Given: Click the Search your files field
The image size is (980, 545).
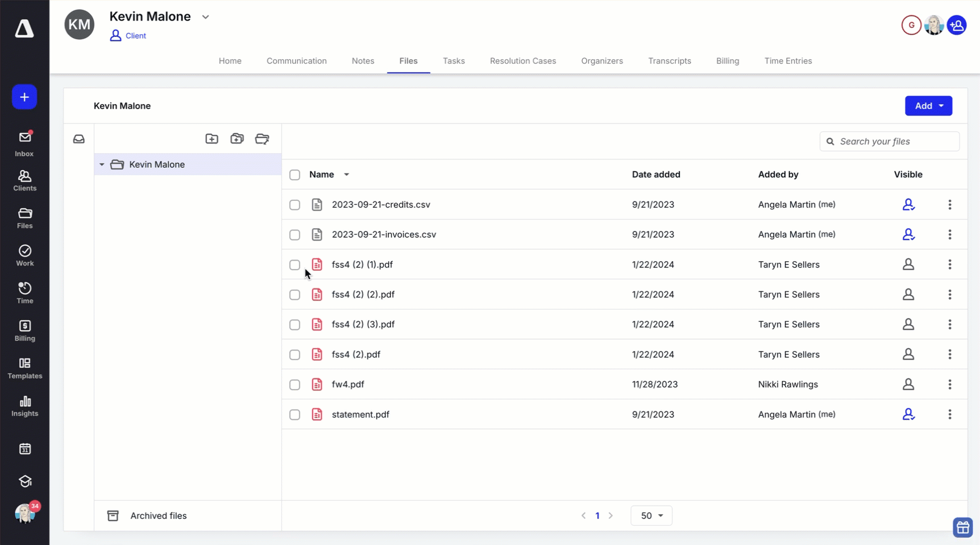Looking at the screenshot, I should (x=890, y=141).
